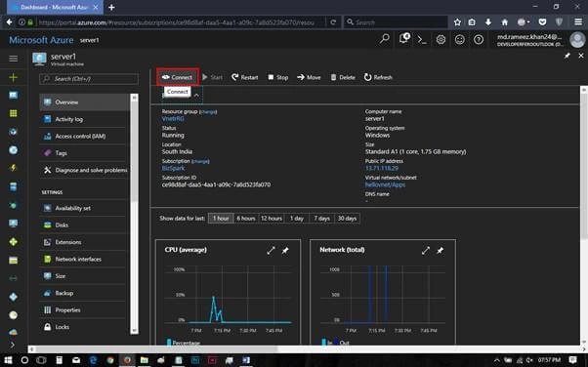Click the Microsoft Azure logo

(41, 40)
